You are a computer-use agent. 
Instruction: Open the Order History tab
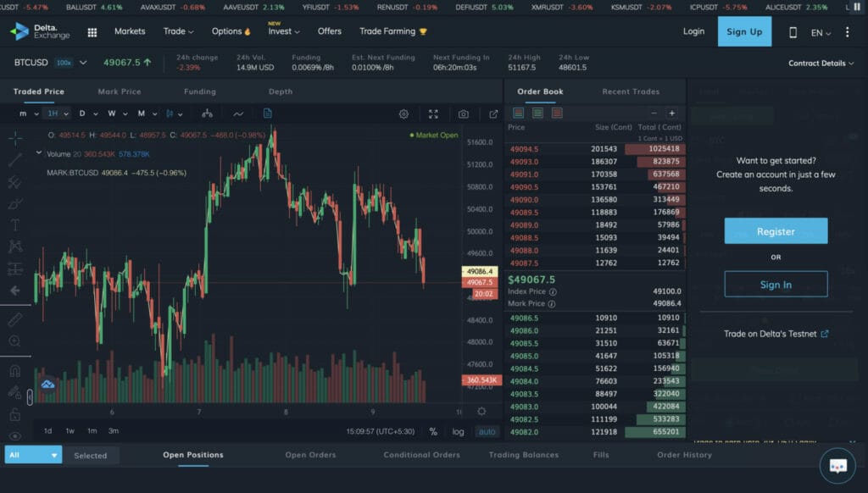(684, 455)
